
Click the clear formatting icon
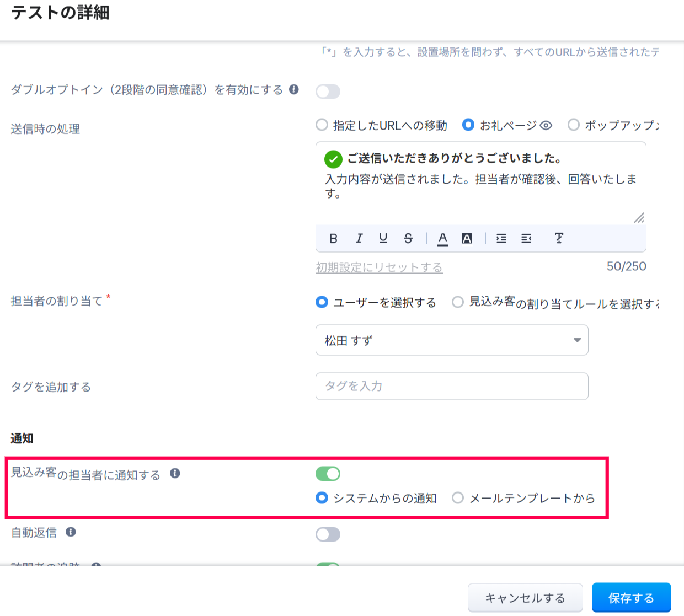[559, 238]
